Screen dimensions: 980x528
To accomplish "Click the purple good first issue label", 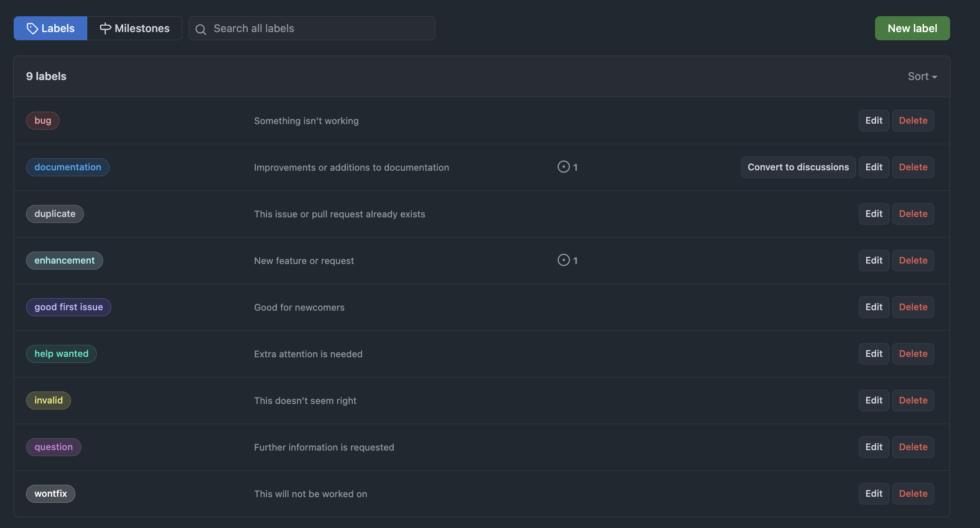I will [68, 307].
